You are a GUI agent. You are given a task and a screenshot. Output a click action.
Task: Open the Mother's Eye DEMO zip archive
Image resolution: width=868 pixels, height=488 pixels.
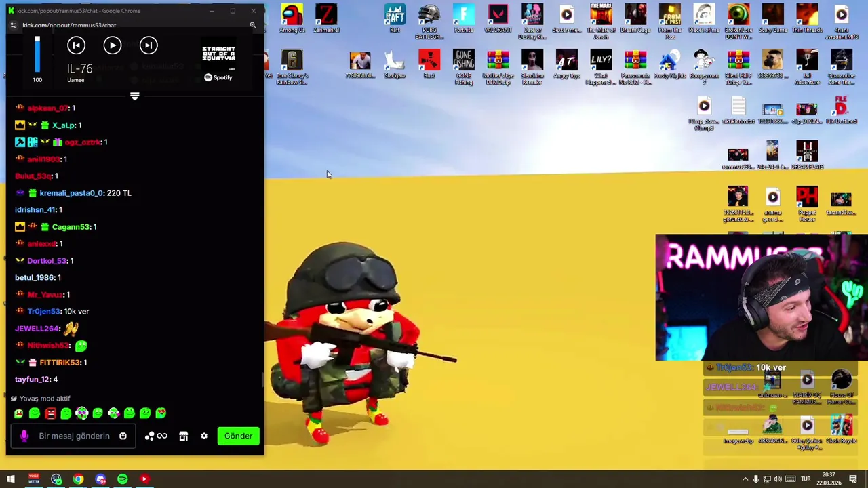(498, 67)
